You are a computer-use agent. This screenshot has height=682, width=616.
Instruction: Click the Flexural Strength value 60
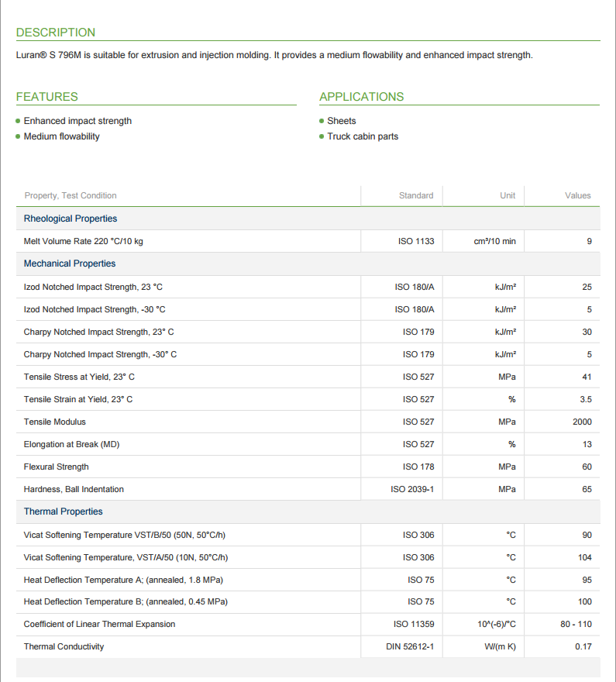coord(587,467)
